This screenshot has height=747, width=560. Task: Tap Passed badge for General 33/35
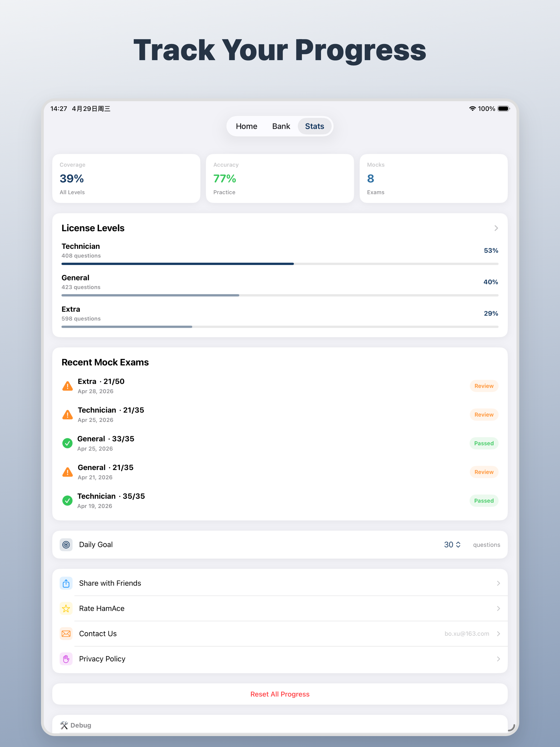point(484,443)
